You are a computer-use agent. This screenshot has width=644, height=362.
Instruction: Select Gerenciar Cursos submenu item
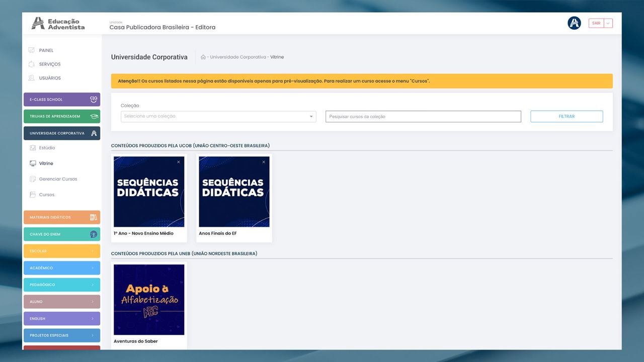tap(58, 179)
